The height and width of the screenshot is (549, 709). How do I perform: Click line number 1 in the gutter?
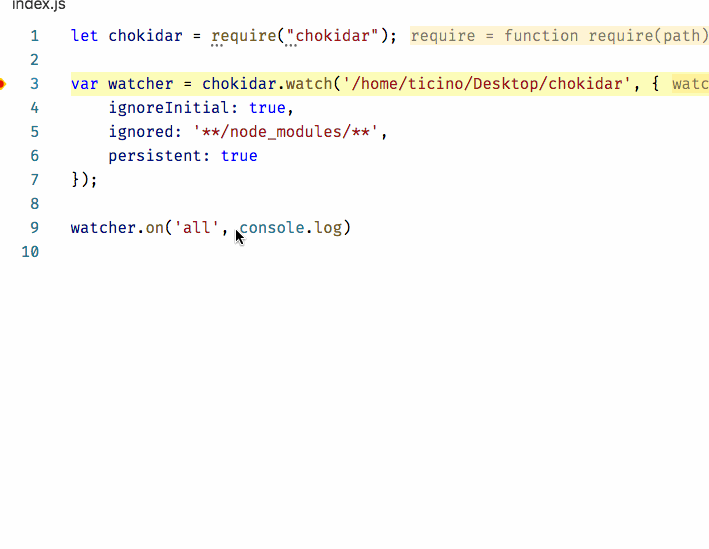click(x=35, y=36)
